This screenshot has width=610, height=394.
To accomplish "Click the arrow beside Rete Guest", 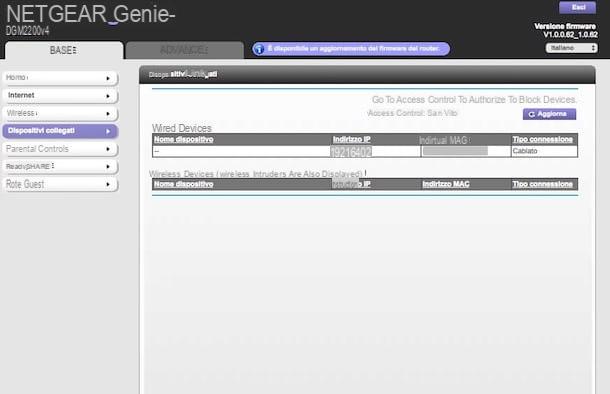I will [x=108, y=185].
